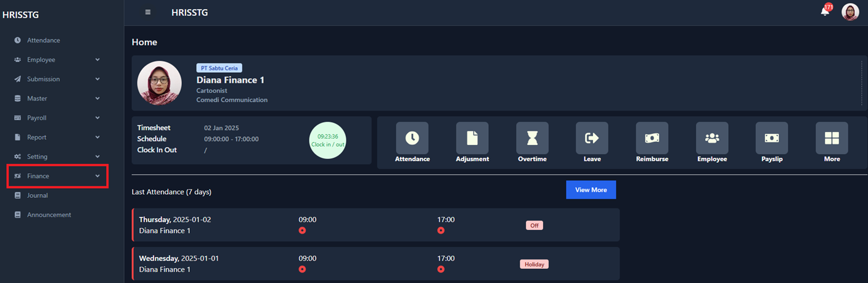Select the Payroll sidebar menu label
Screen dimensions: 868x283
[x=37, y=118]
